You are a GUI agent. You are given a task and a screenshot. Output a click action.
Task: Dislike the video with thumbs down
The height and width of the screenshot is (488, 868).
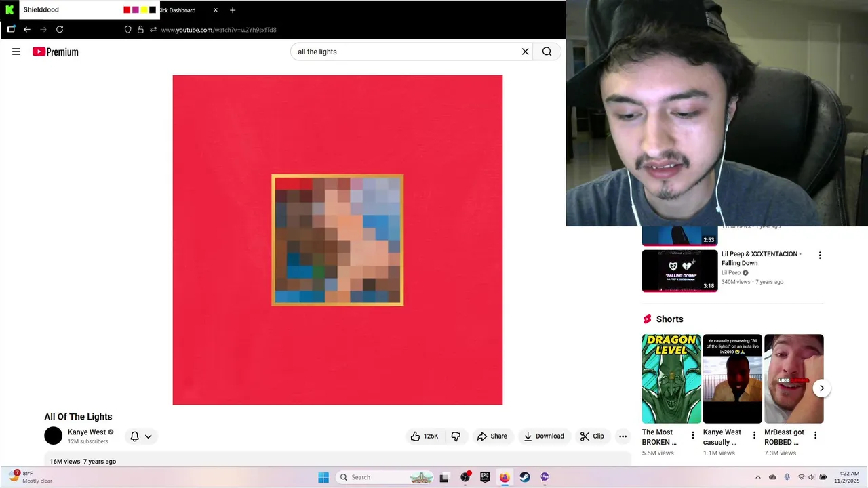point(456,436)
